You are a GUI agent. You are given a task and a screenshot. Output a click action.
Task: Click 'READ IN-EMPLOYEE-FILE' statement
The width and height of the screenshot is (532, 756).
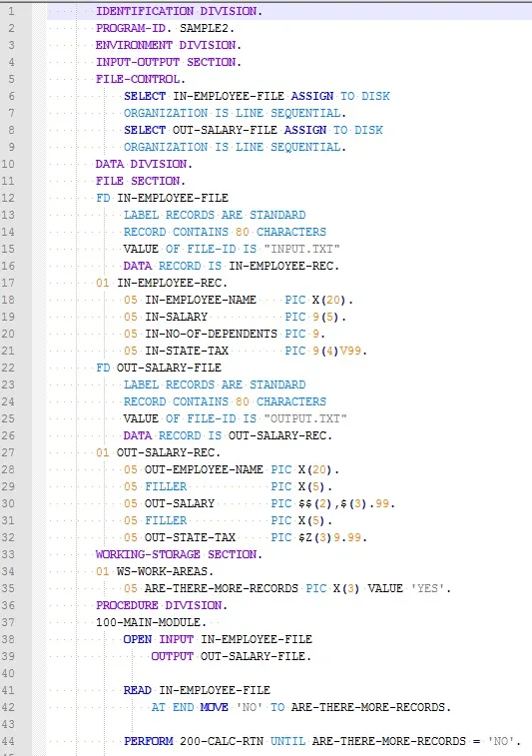pyautogui.click(x=197, y=690)
